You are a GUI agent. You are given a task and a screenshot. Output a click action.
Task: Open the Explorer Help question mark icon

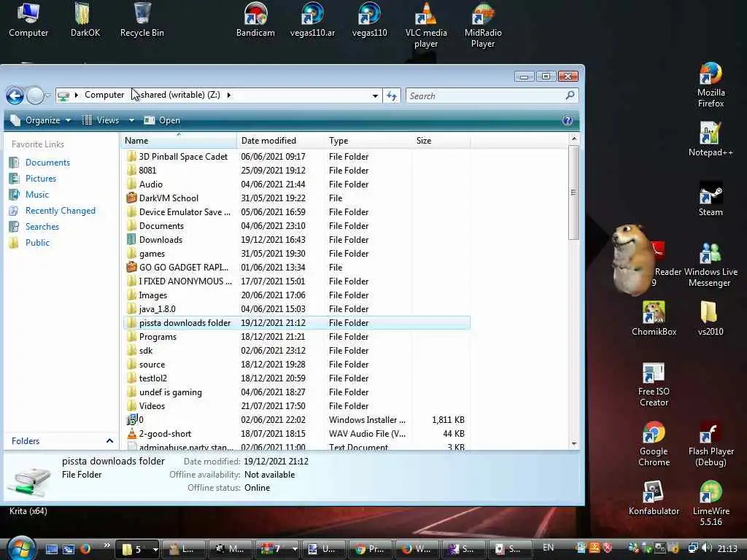(568, 120)
